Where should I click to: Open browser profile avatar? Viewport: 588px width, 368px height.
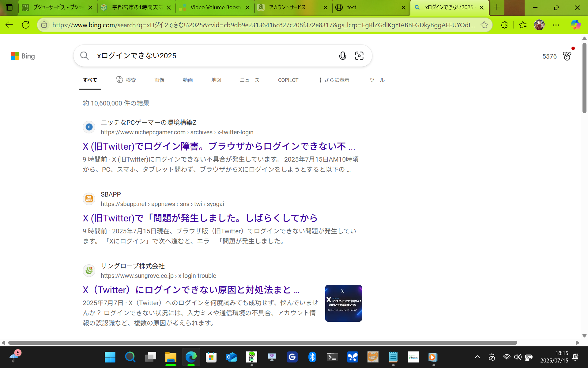click(539, 25)
